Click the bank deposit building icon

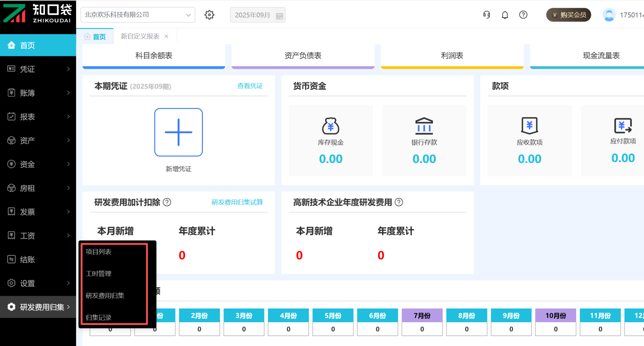click(x=424, y=126)
